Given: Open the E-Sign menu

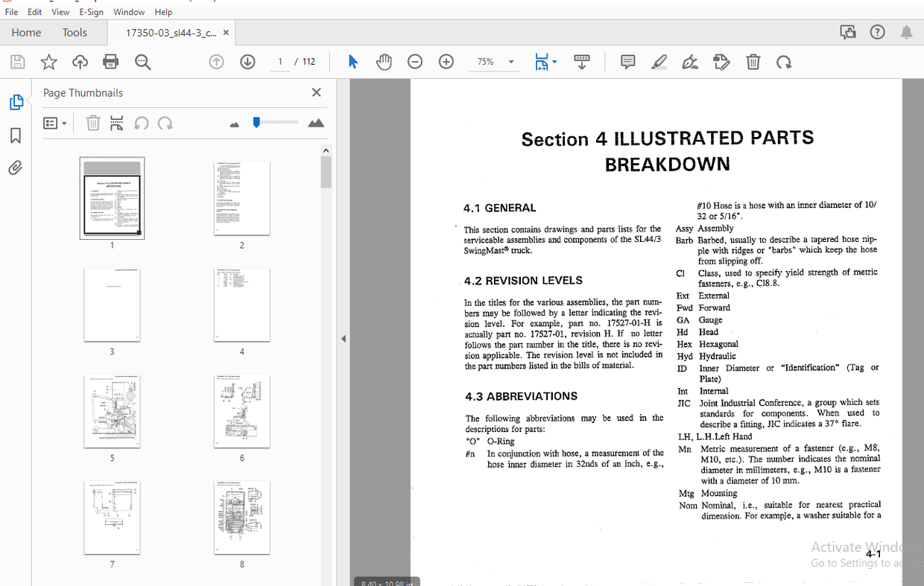Looking at the screenshot, I should 91,11.
